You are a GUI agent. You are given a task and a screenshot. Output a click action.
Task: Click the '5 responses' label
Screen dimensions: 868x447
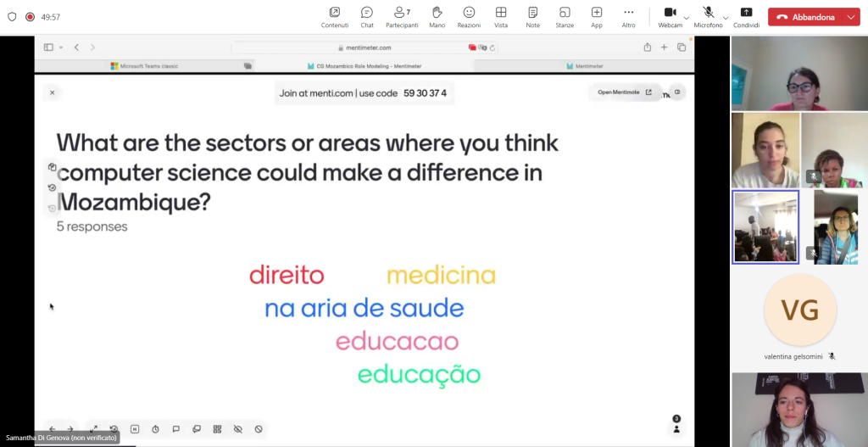92,226
